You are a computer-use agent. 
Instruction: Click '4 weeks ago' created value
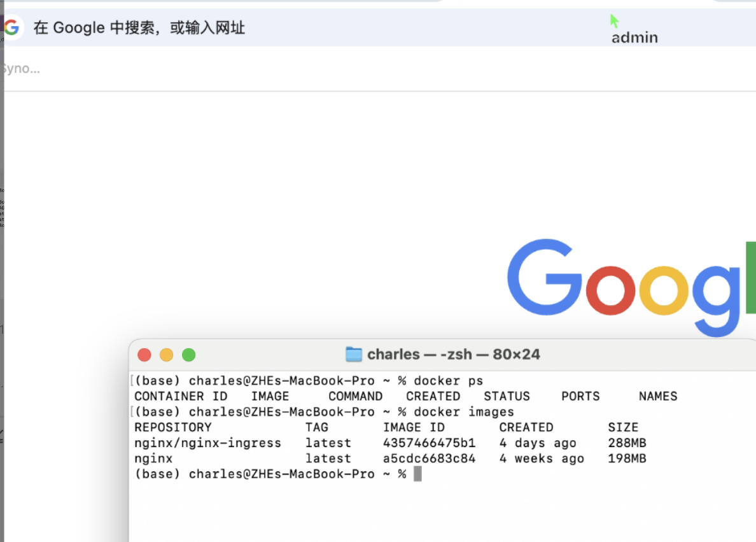542,459
